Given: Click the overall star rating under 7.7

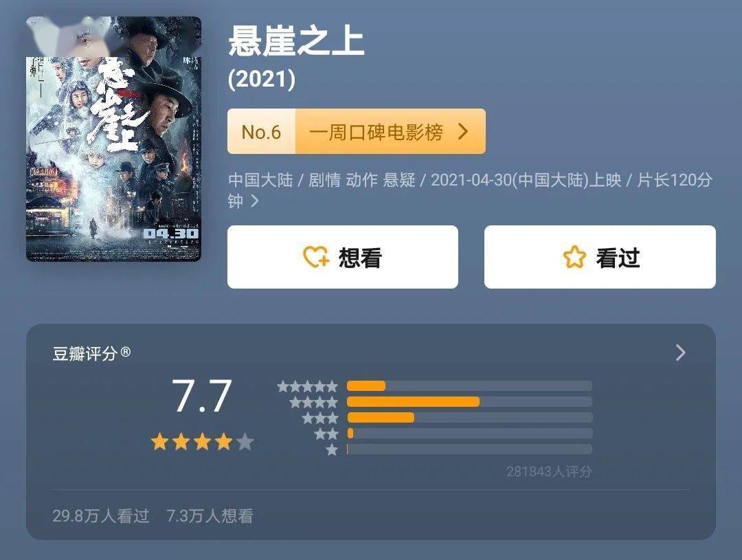Looking at the screenshot, I should click(203, 442).
